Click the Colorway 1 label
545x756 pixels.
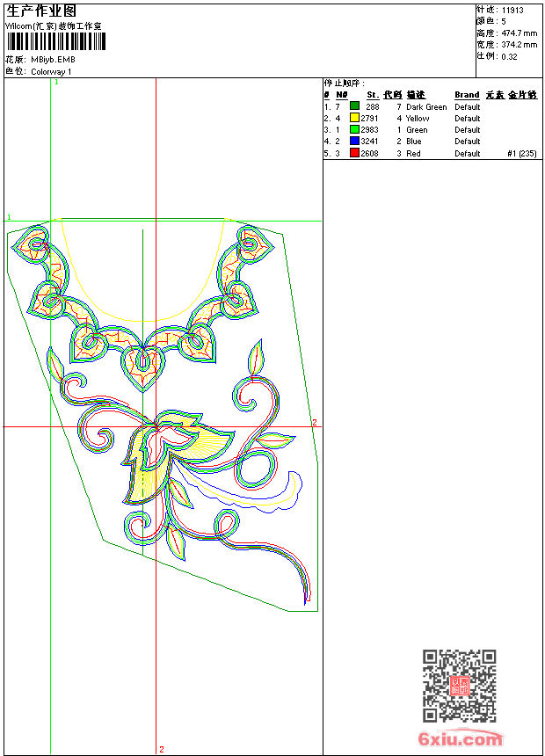click(x=52, y=71)
